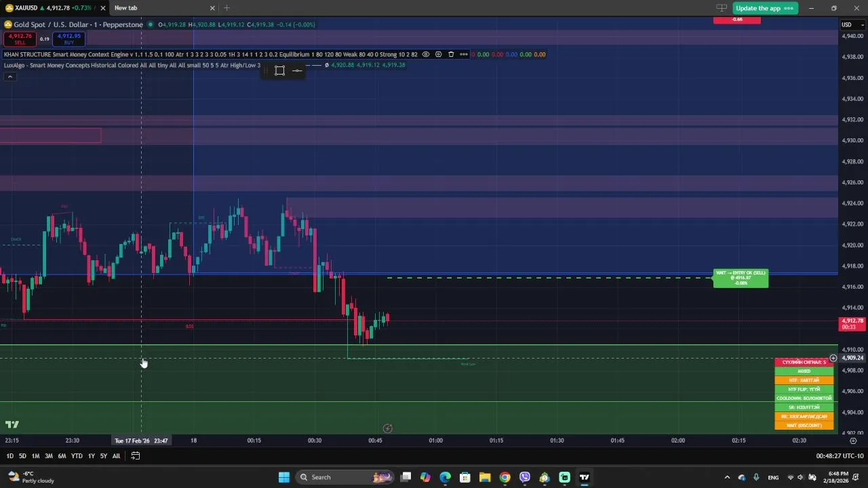868x488 pixels.
Task: Click the plus button on crosshair price 4,909.24
Action: [x=833, y=358]
